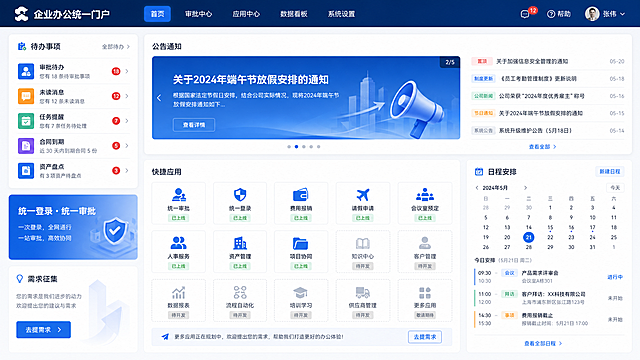Viewport: 640px width, 360px height.
Task: Expand 任务提醒 row chevron
Action: (127, 121)
